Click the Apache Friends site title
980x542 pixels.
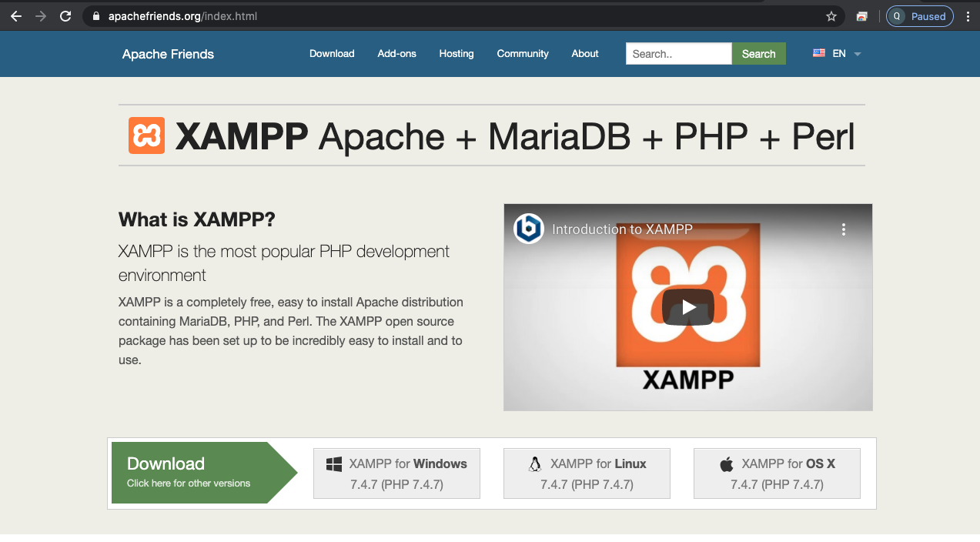pos(168,54)
